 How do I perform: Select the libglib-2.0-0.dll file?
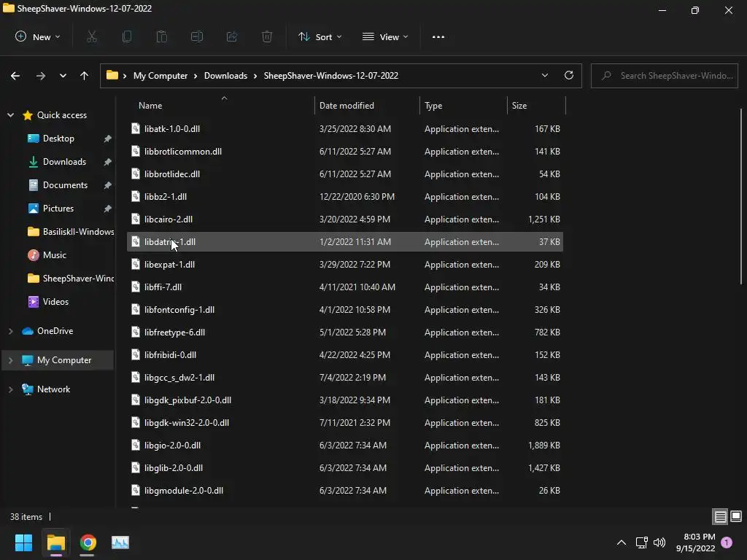[345, 468]
